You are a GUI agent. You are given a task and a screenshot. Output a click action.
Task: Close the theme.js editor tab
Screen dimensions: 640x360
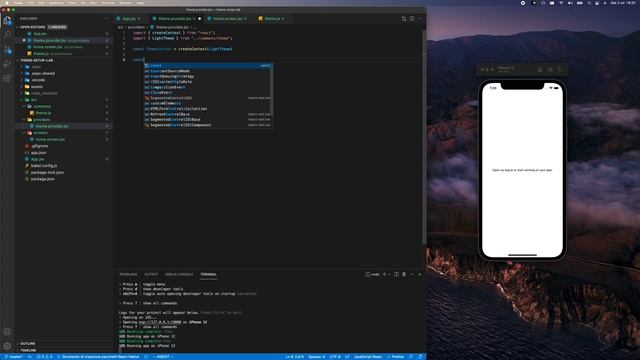(283, 19)
